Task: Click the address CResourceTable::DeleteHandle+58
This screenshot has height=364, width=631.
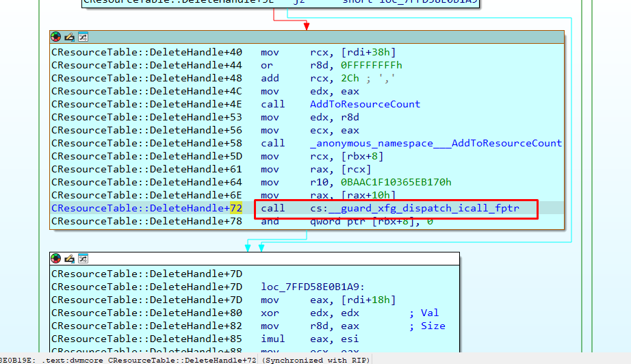Action: (x=146, y=143)
